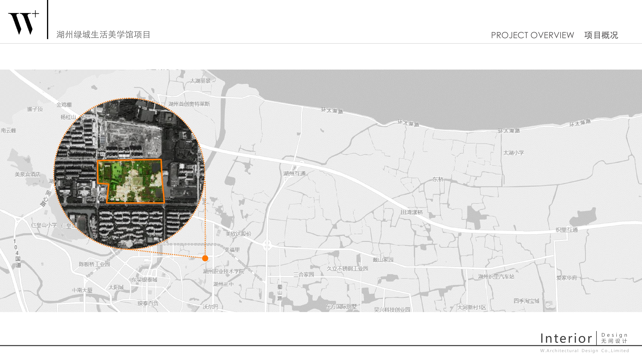Click the '104国道' vertical road label
The height and width of the screenshot is (364, 642).
point(17,253)
